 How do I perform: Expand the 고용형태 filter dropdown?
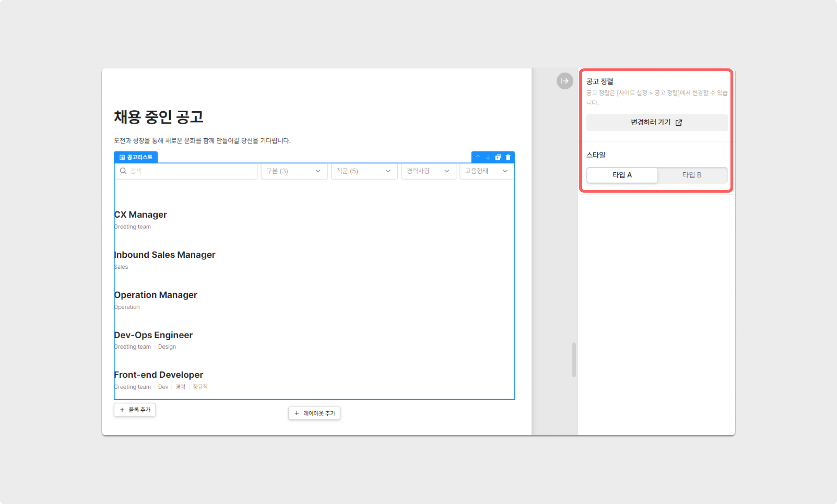(x=486, y=171)
